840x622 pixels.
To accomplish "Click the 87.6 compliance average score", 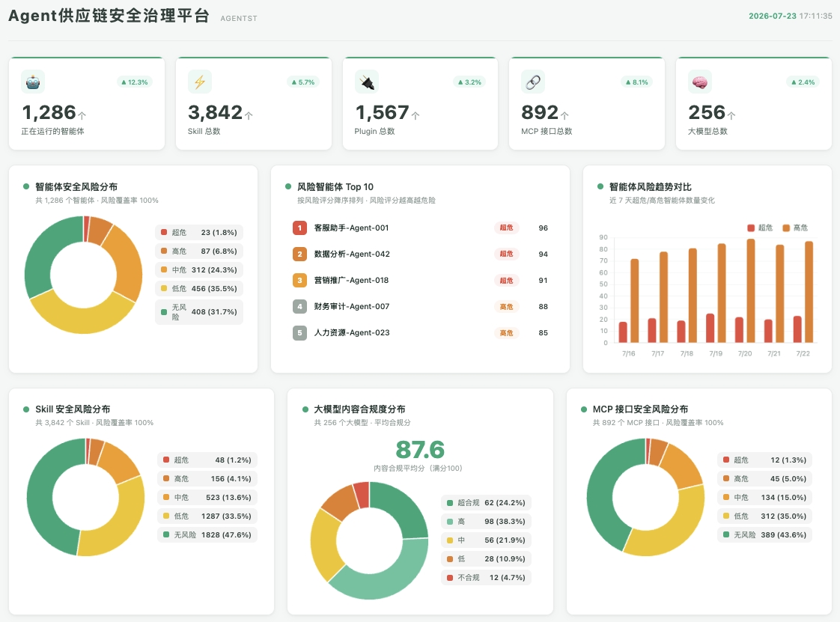I will click(x=420, y=450).
